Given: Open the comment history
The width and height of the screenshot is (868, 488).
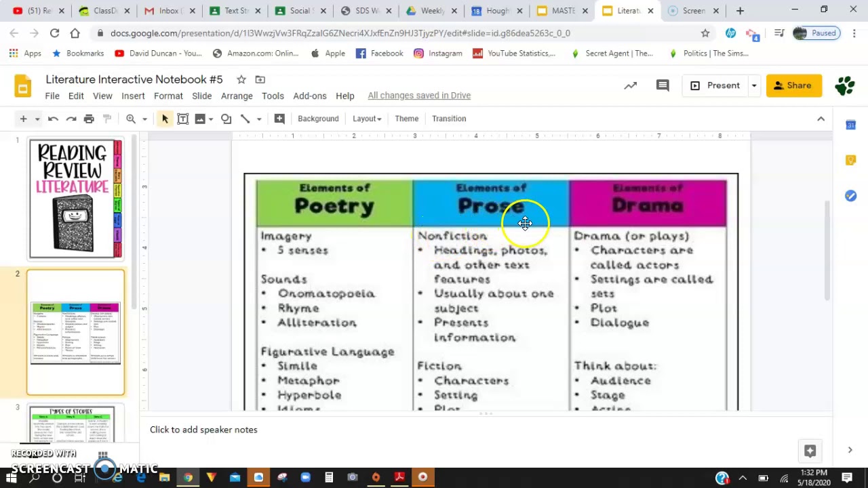Looking at the screenshot, I should (663, 85).
